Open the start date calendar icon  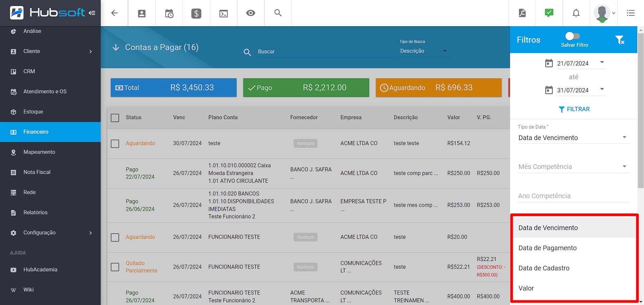pos(549,63)
